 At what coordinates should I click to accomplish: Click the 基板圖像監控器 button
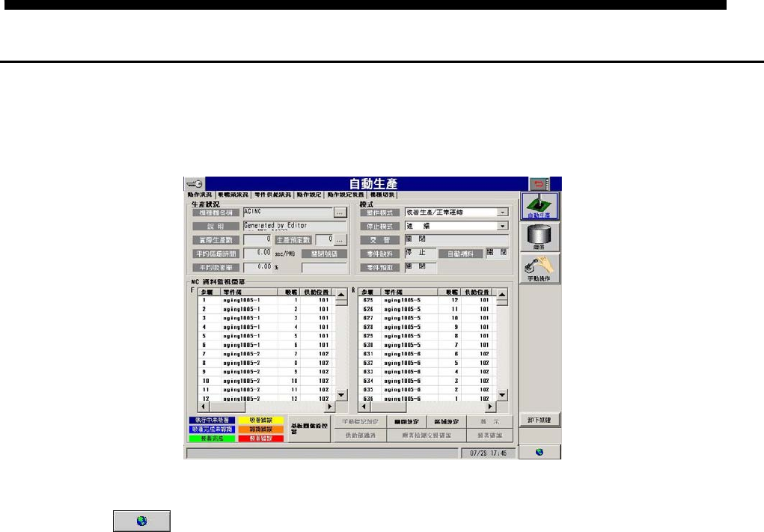pos(309,429)
